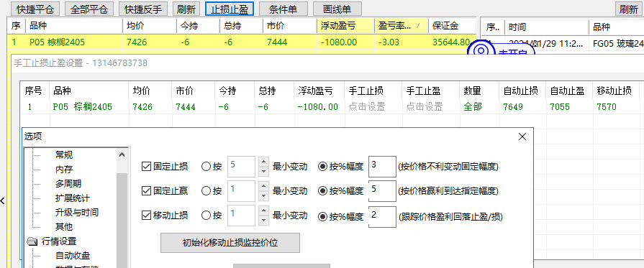Image resolution: width=644 pixels, height=268 pixels.
Task: Uncheck the 固定止损 checkbox
Action: 146,167
